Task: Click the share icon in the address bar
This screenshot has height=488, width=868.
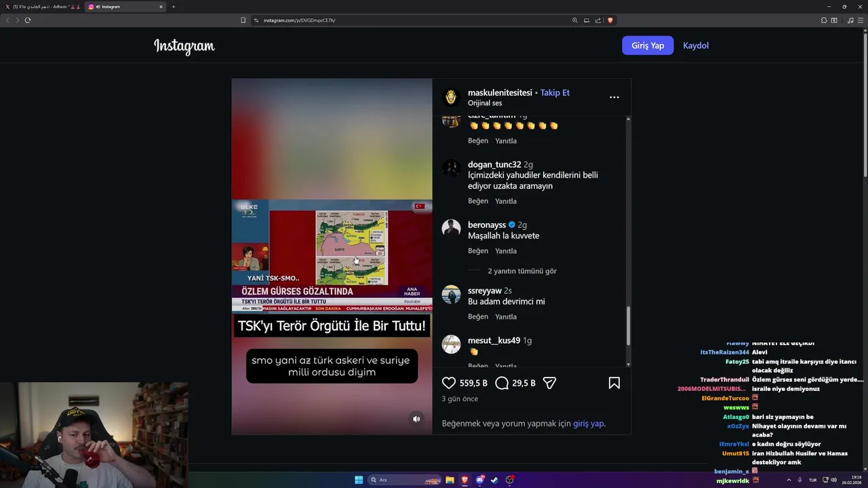Action: pos(598,20)
